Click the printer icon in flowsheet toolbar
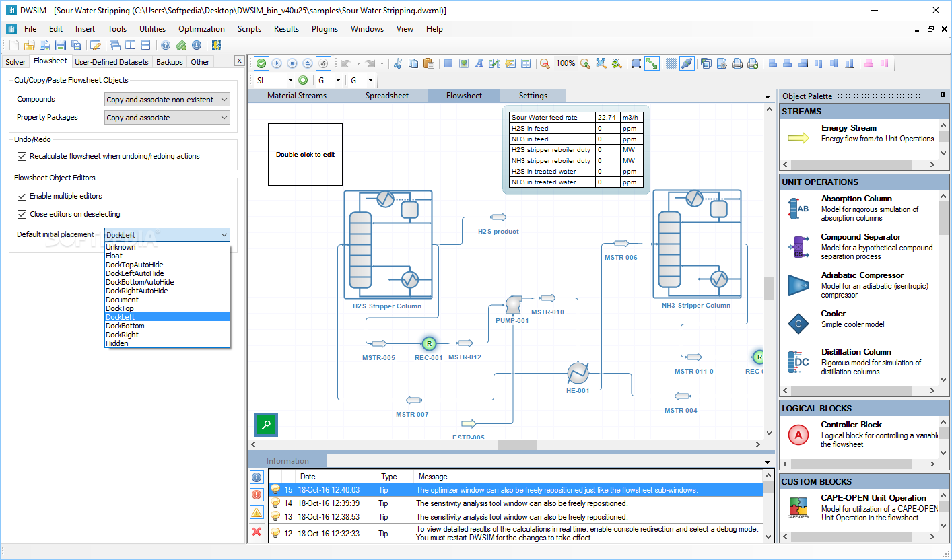This screenshot has width=952, height=560. (x=737, y=63)
